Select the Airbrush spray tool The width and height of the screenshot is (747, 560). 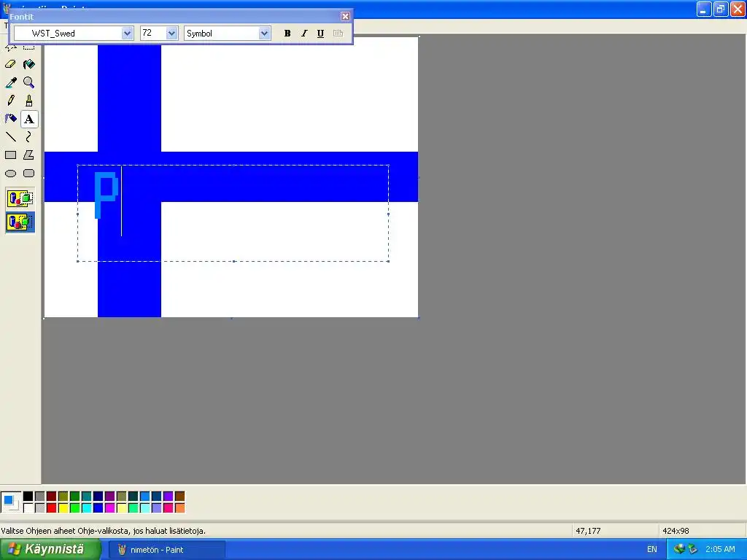click(x=10, y=119)
